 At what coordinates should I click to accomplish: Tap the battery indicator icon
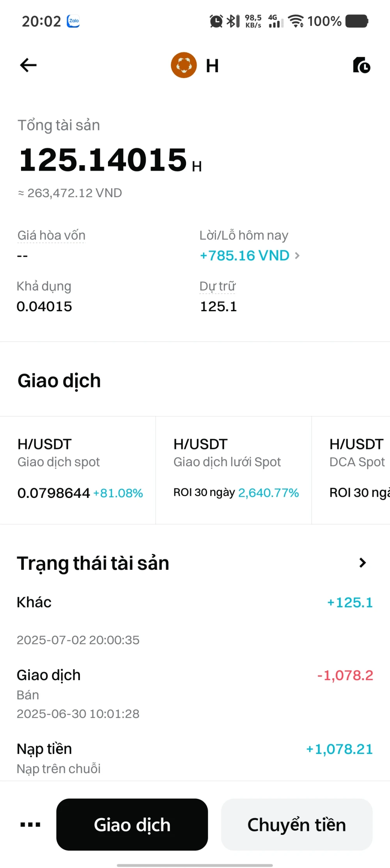tap(356, 21)
